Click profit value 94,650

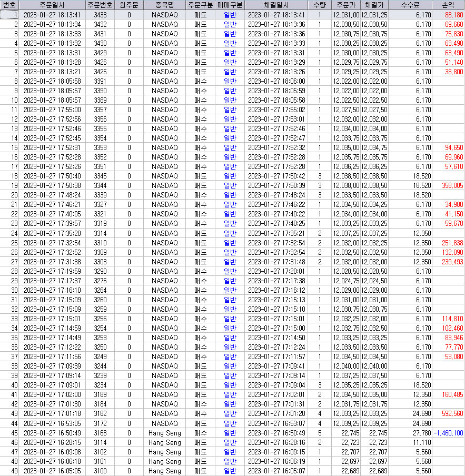(454, 147)
